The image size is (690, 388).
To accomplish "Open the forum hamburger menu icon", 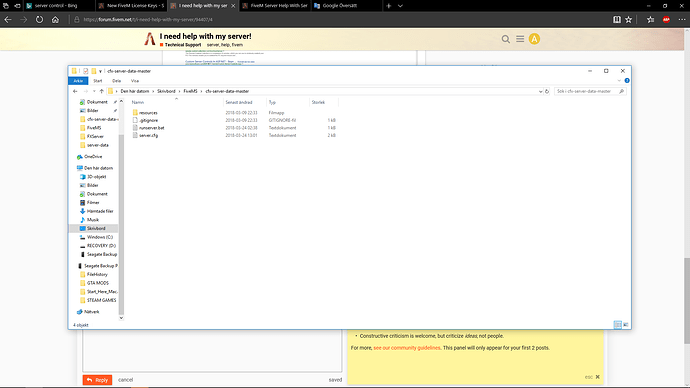I will point(520,39).
